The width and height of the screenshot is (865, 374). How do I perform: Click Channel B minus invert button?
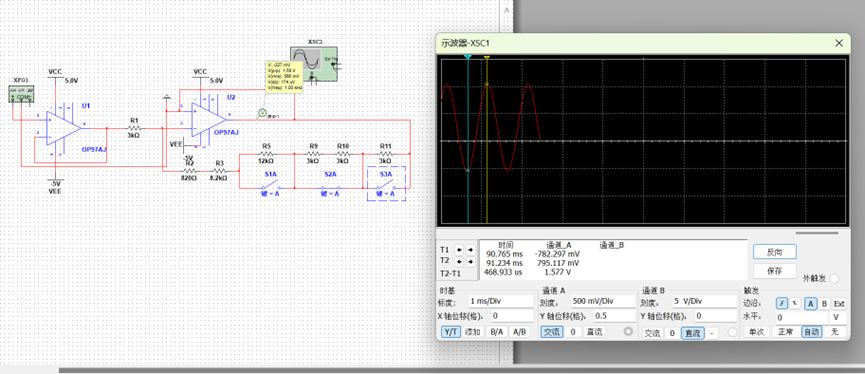pos(712,333)
